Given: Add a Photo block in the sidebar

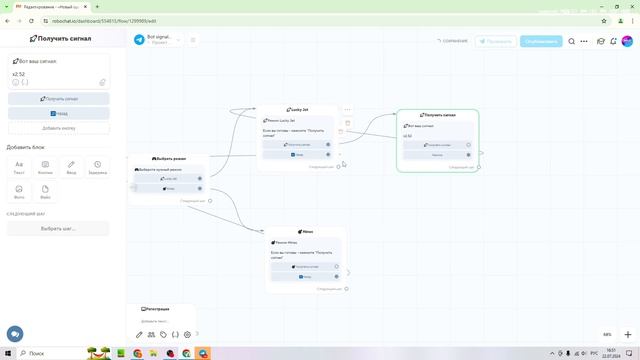Looking at the screenshot, I should 19,192.
